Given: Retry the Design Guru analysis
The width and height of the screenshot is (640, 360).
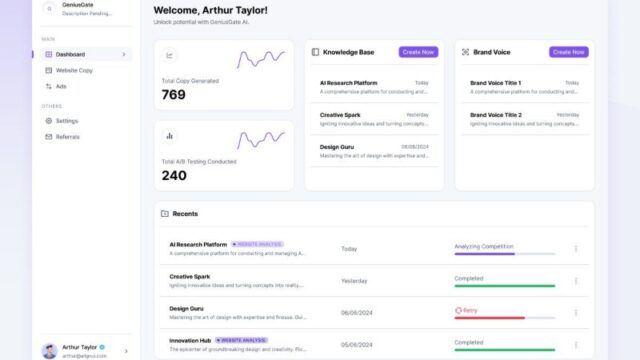Looking at the screenshot, I should (x=466, y=310).
